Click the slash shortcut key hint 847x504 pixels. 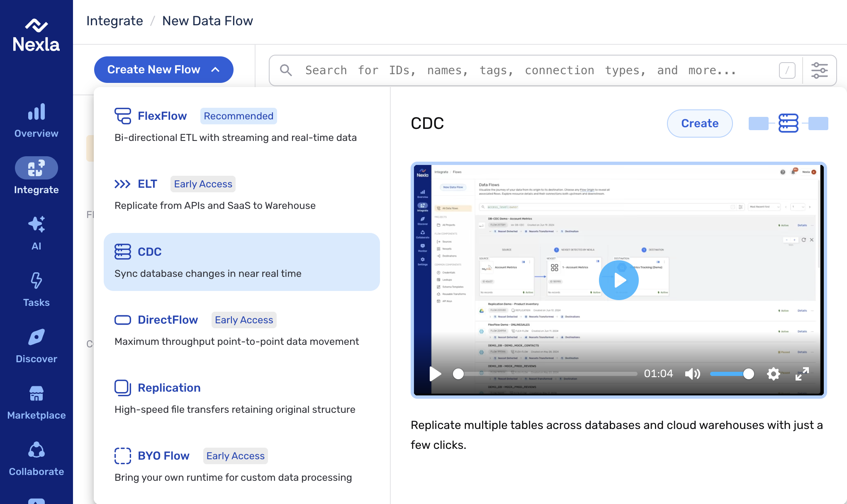coord(787,70)
